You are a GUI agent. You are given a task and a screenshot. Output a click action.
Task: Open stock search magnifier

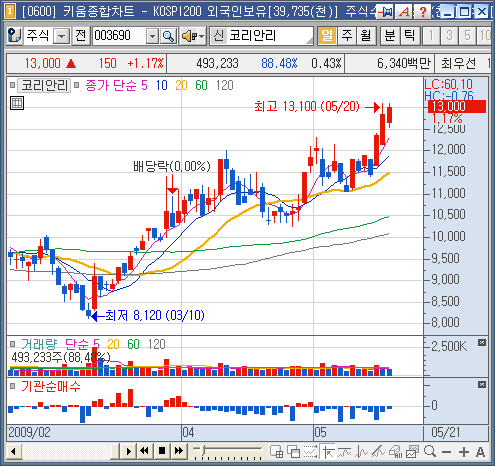pos(169,36)
